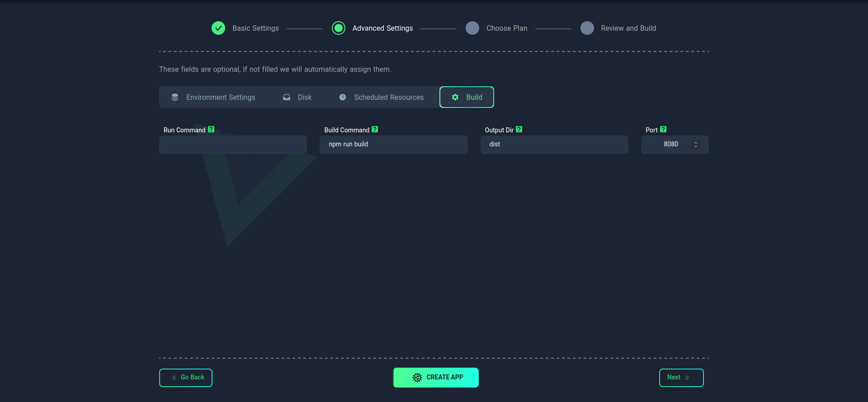The image size is (868, 402).
Task: Click the Run Command help icon
Action: tap(211, 129)
